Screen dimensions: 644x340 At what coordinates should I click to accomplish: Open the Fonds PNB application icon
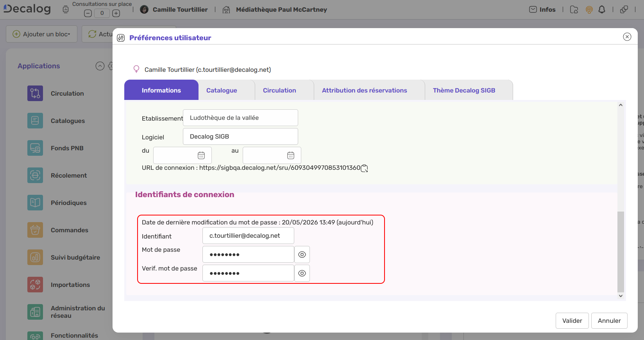(x=35, y=148)
